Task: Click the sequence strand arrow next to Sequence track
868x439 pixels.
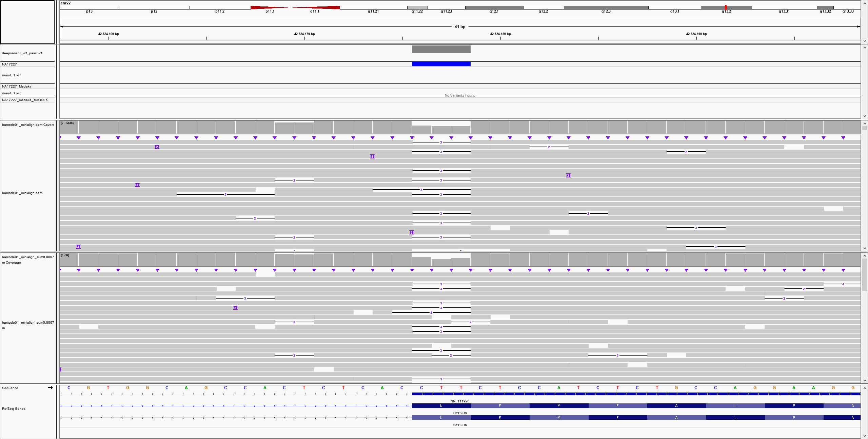Action: pyautogui.click(x=50, y=387)
